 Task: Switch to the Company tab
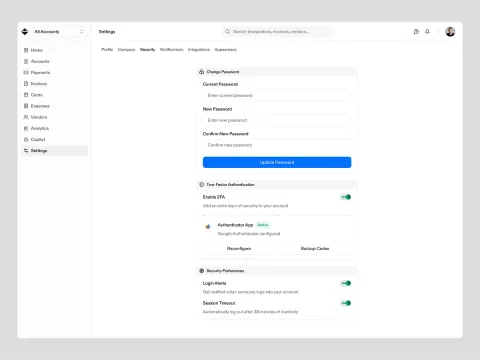tap(126, 50)
